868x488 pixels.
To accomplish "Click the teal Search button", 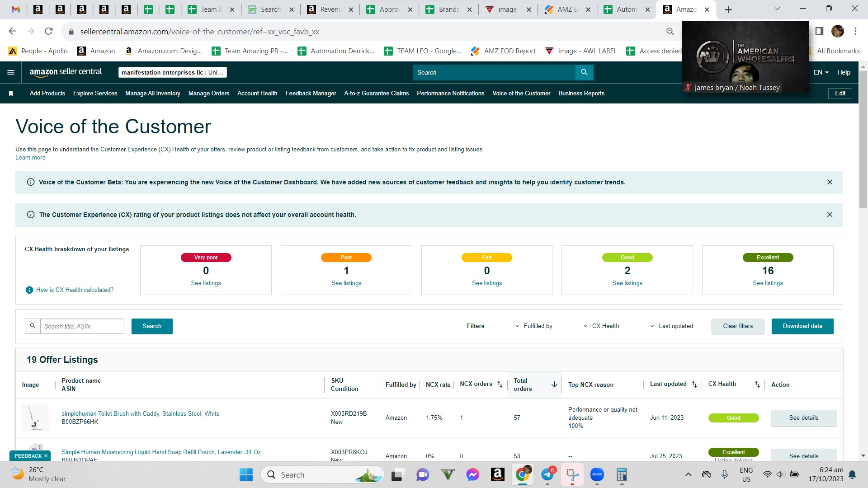I will [152, 326].
